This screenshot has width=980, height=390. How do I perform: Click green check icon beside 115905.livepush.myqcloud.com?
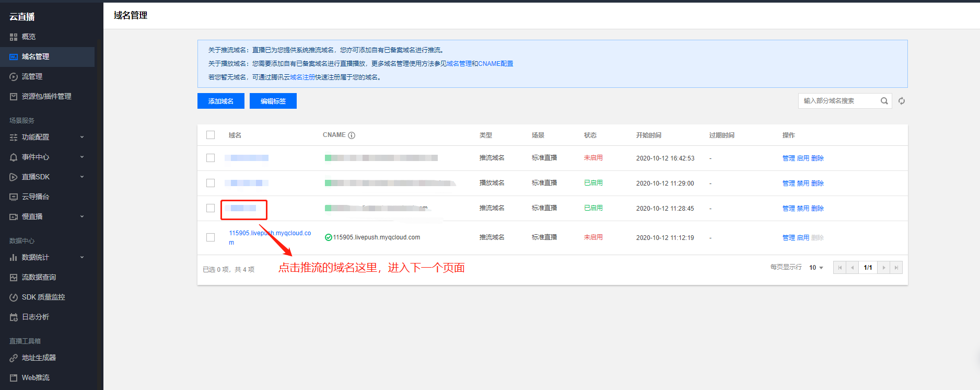[329, 237]
